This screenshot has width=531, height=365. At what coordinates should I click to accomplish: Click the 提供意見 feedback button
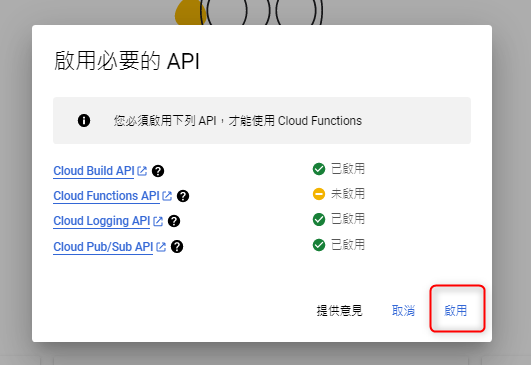pyautogui.click(x=339, y=310)
